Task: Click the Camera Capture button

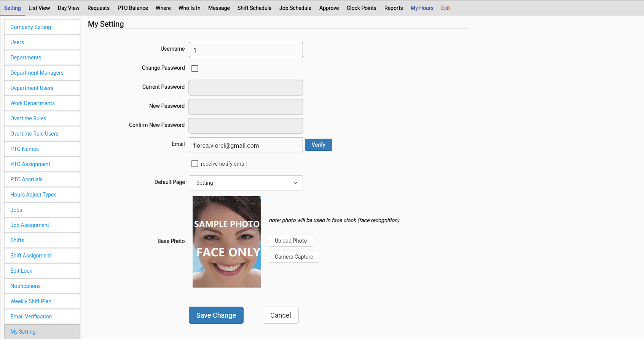Action: coord(294,257)
